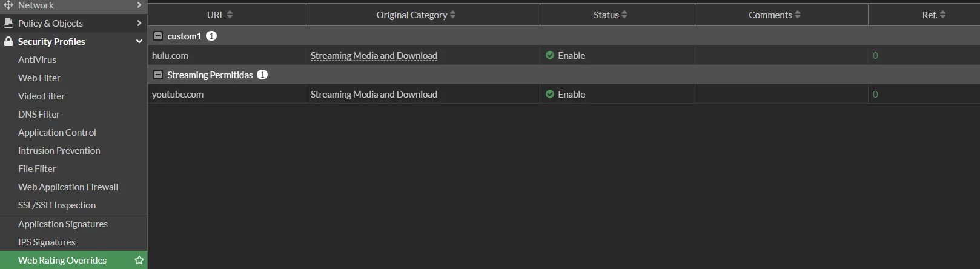Click the empty Comments cell for youtube.com
Viewport: 980px width, 269px height.
781,94
